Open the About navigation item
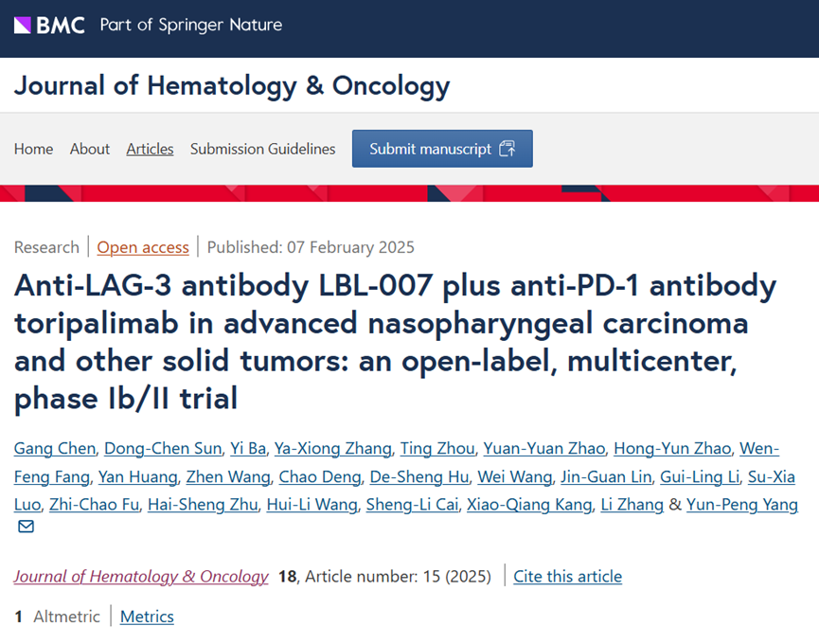The width and height of the screenshot is (819, 644). 90,149
